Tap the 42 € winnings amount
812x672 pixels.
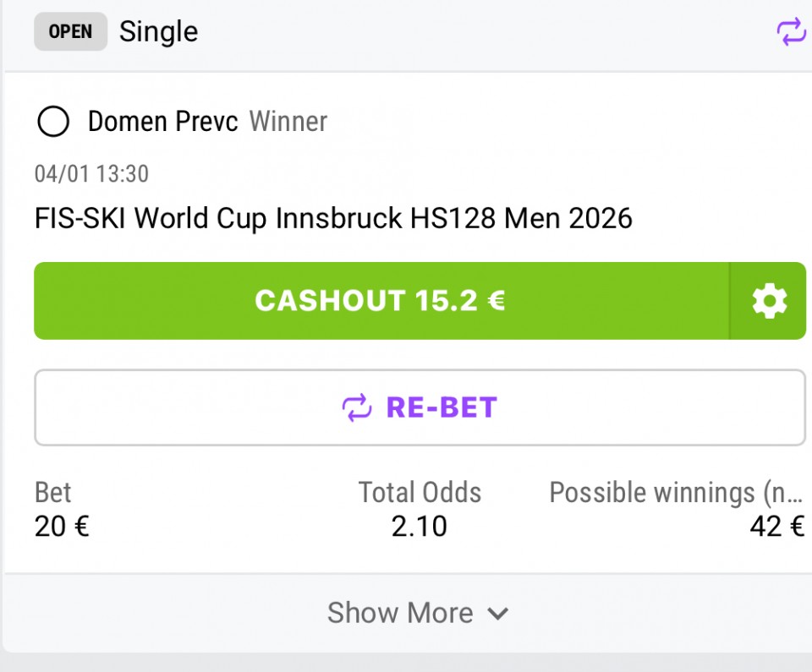click(776, 527)
